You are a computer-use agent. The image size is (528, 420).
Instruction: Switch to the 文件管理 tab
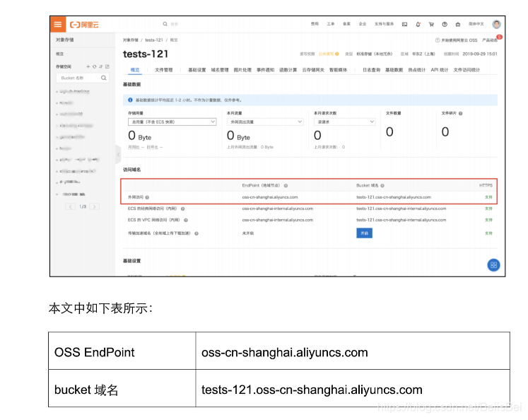point(164,70)
